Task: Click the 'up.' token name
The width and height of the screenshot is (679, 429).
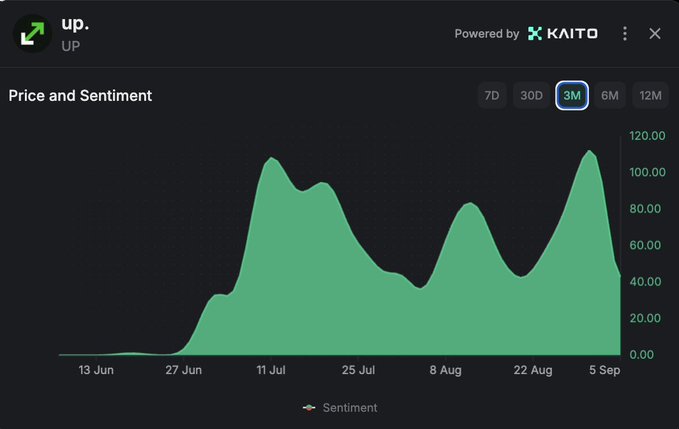Action: pyautogui.click(x=75, y=24)
